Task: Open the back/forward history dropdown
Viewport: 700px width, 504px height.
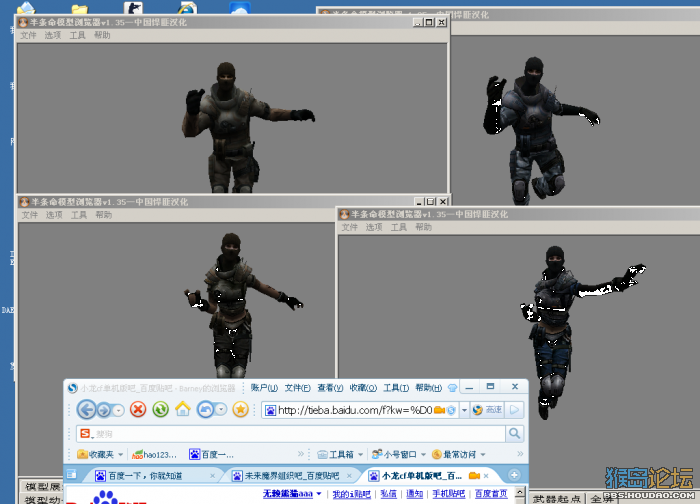Action: point(119,410)
